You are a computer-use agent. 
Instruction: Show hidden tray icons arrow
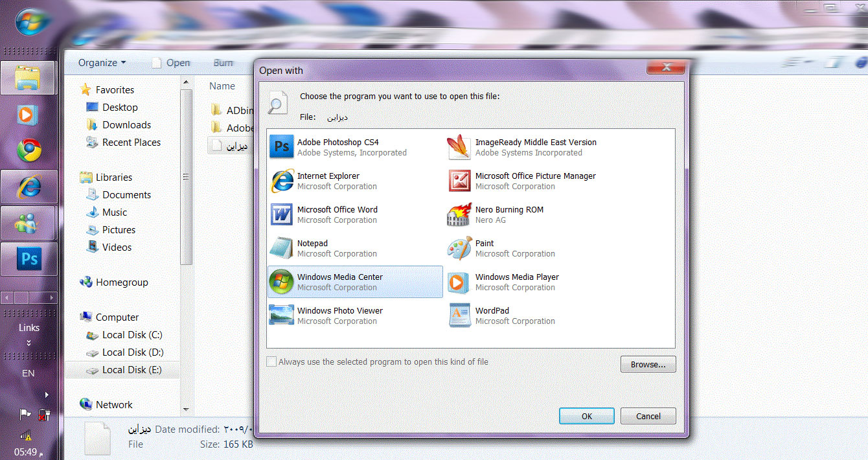46,394
